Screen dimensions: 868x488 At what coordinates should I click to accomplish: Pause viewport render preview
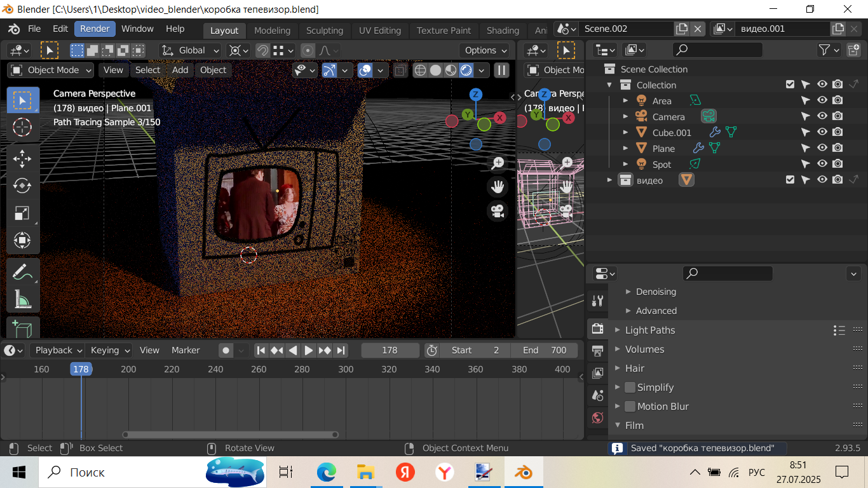[x=502, y=71]
